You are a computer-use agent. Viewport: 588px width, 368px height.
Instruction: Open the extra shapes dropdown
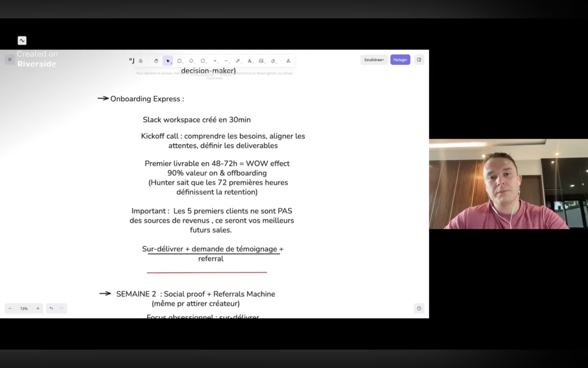(288, 61)
